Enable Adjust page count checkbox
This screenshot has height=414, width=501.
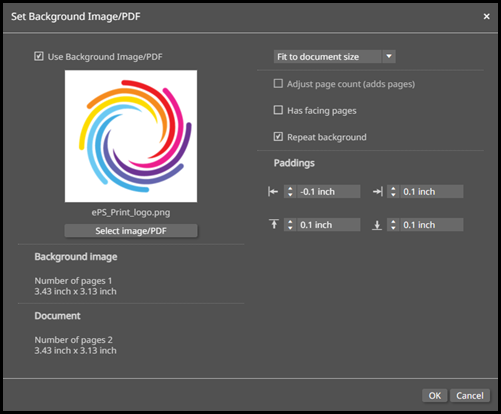click(278, 83)
